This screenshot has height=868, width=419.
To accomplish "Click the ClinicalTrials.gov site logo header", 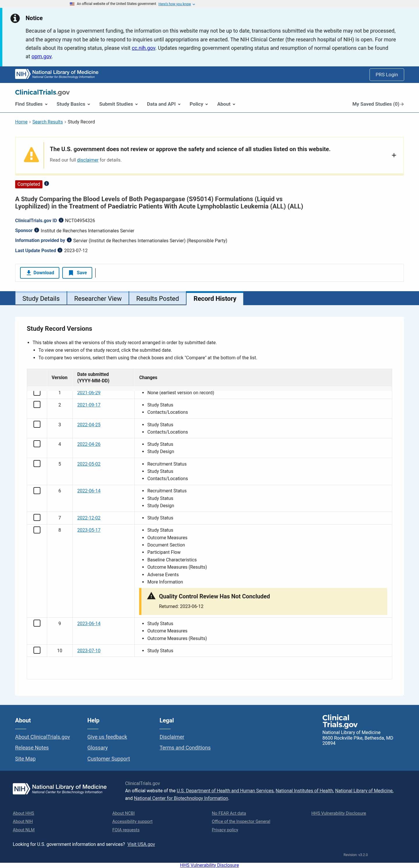I will pyautogui.click(x=42, y=92).
